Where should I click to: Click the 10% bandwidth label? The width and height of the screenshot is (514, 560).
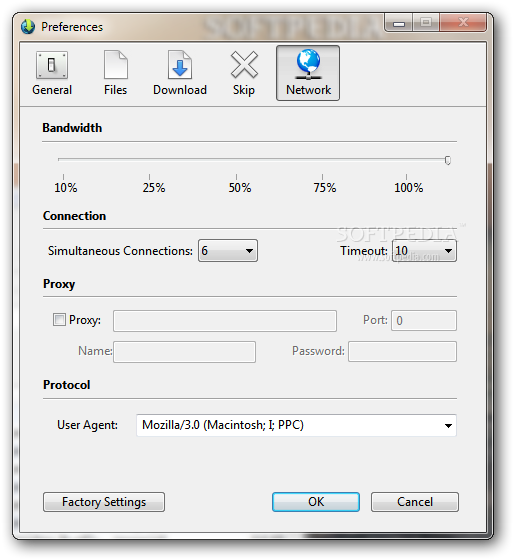pyautogui.click(x=65, y=188)
